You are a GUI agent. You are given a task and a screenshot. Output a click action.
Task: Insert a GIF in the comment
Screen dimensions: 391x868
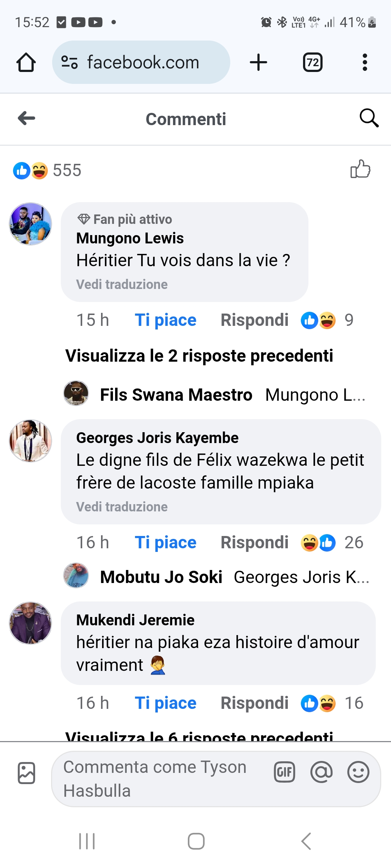[x=285, y=773]
